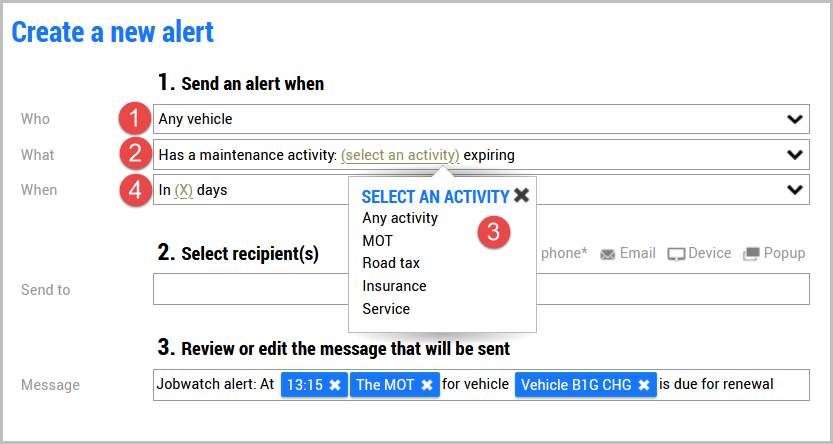Viewport: 833px width, 444px height.
Task: Select the Popup recipient option
Action: [x=774, y=253]
